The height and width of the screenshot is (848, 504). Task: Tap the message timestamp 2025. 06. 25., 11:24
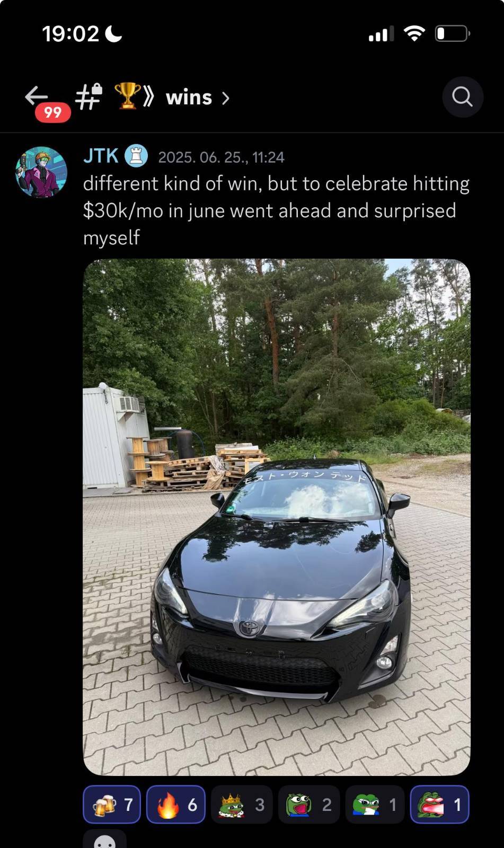tap(222, 157)
